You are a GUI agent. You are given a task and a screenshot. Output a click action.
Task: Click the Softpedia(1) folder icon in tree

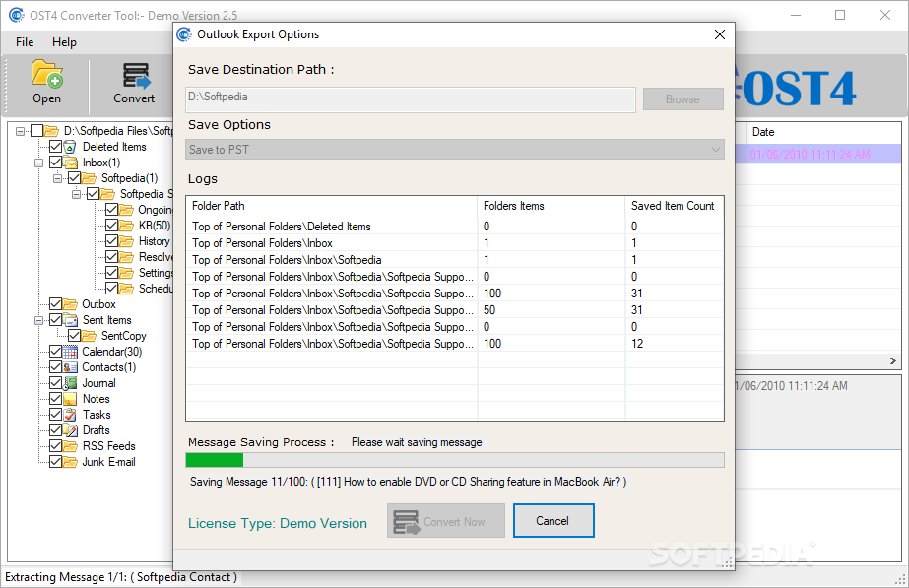pyautogui.click(x=89, y=178)
